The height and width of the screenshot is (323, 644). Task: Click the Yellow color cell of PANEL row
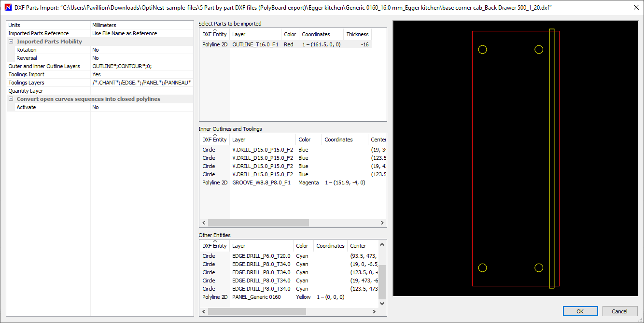[x=304, y=297]
